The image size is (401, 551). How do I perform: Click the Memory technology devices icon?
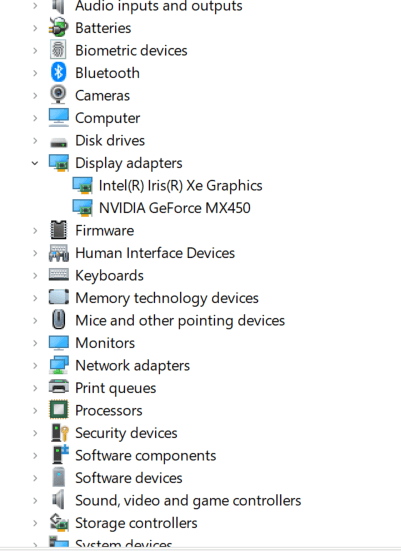59,297
